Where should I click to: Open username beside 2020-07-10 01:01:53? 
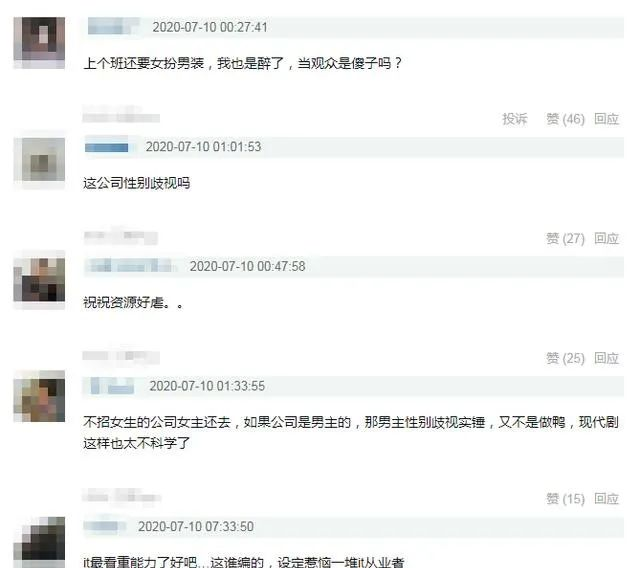(107, 147)
